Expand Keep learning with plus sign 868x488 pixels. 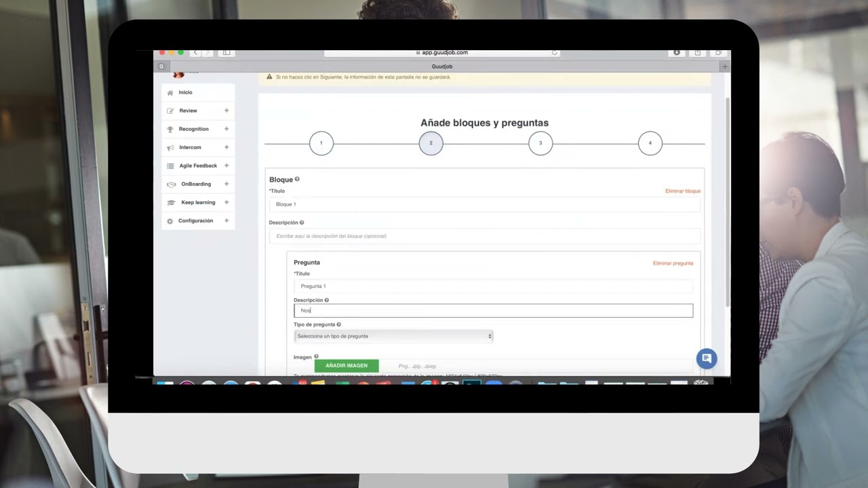(226, 202)
